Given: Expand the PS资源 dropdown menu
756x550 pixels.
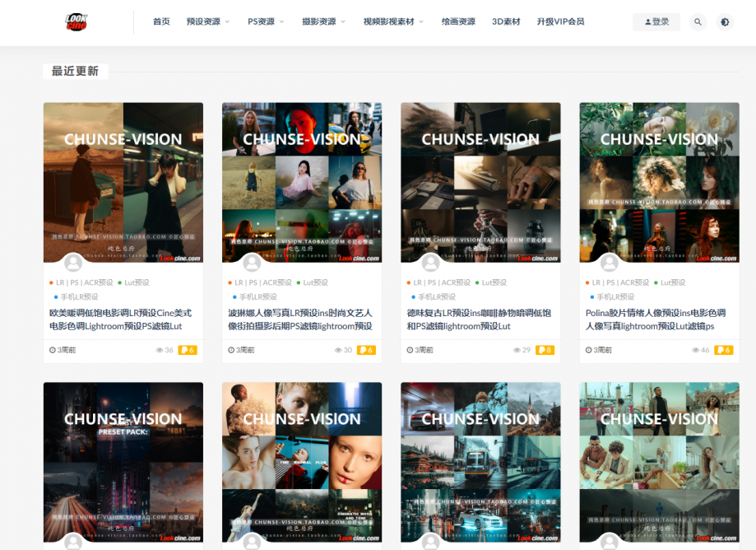Looking at the screenshot, I should coord(266,22).
